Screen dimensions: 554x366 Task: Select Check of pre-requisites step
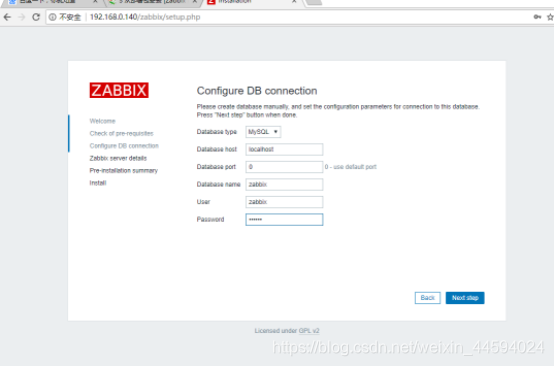coord(122,134)
